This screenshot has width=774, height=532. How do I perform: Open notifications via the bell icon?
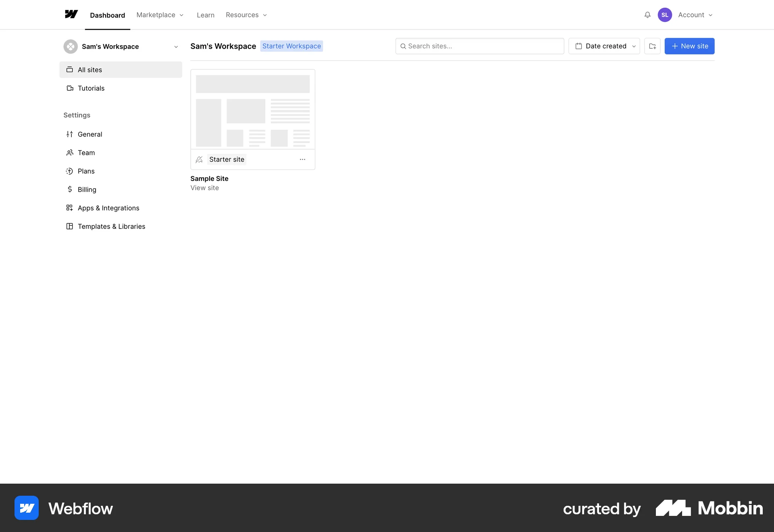[x=647, y=15]
